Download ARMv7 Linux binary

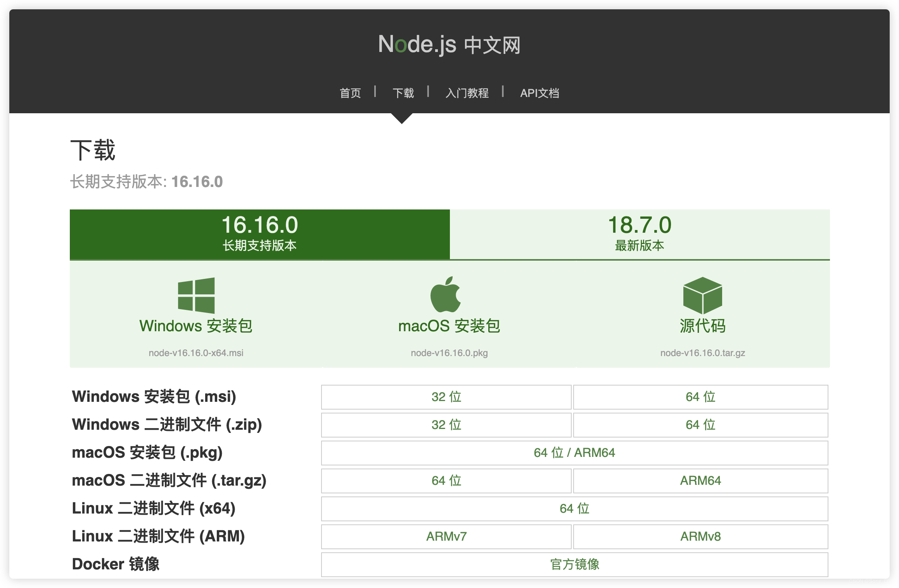(x=446, y=536)
